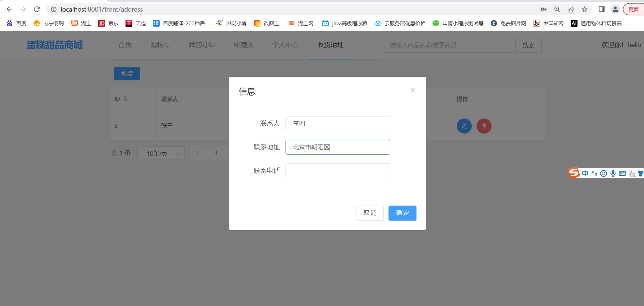This screenshot has width=644, height=306.
Task: Expand the 10条/页 page size dropdown
Action: coord(161,153)
